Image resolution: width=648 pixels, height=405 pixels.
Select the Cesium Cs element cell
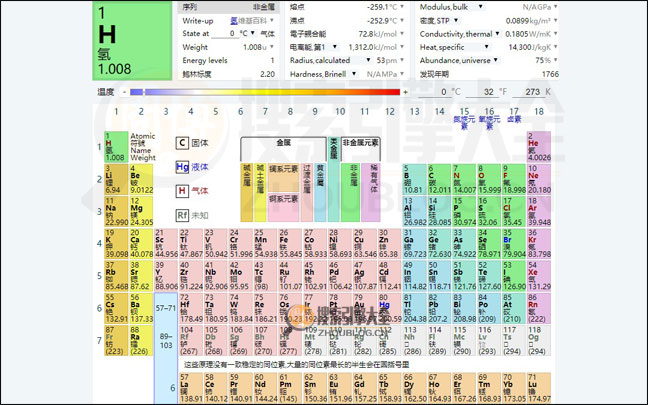pyautogui.click(x=116, y=308)
